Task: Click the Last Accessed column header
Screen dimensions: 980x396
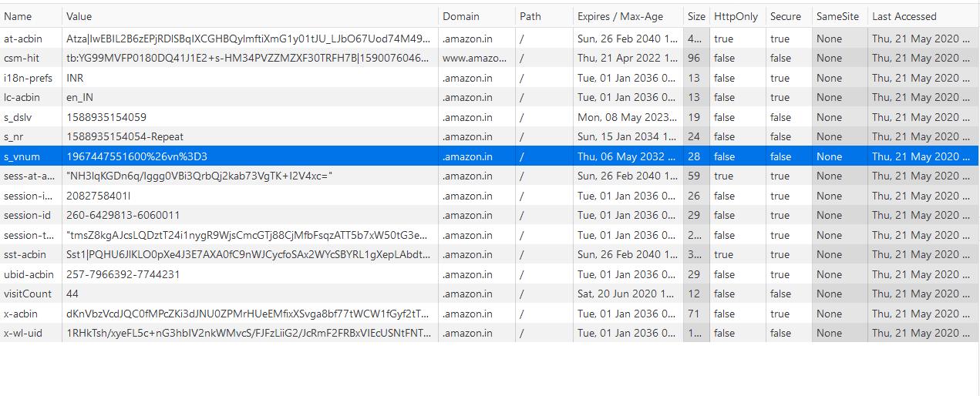Action: [x=904, y=16]
